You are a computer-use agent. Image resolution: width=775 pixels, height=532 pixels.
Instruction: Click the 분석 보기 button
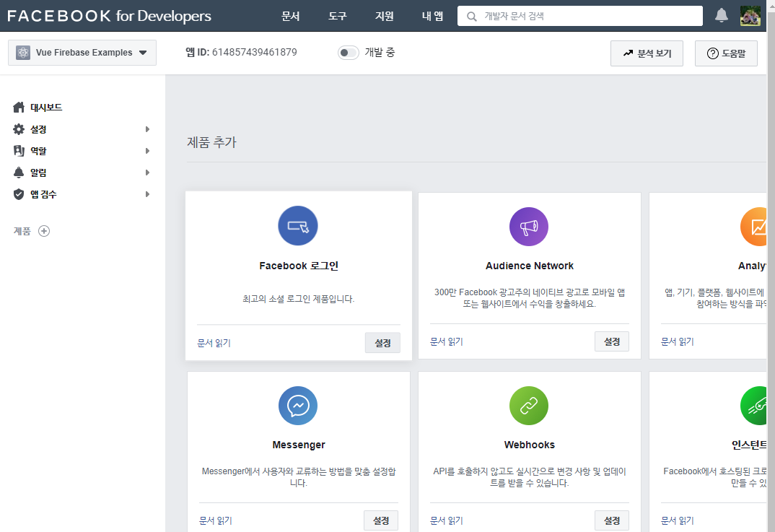click(x=647, y=53)
